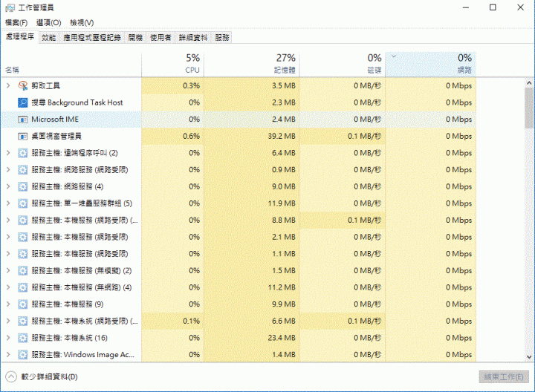Click the 6.4 MB memory cell
535x392 pixels.
(252, 153)
